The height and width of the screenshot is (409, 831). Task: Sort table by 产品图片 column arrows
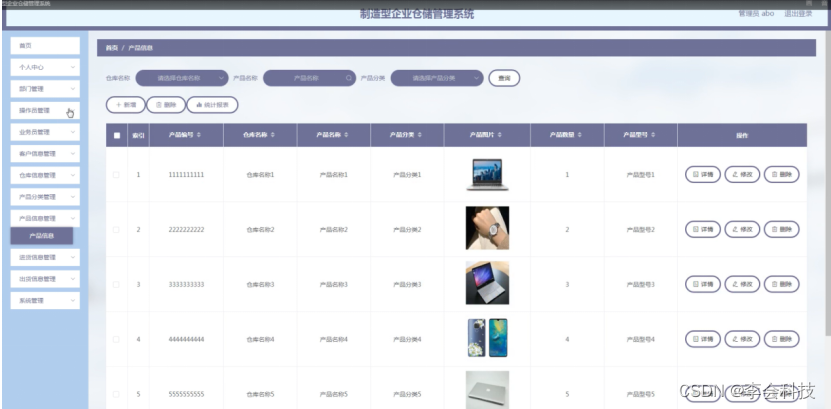click(x=499, y=135)
